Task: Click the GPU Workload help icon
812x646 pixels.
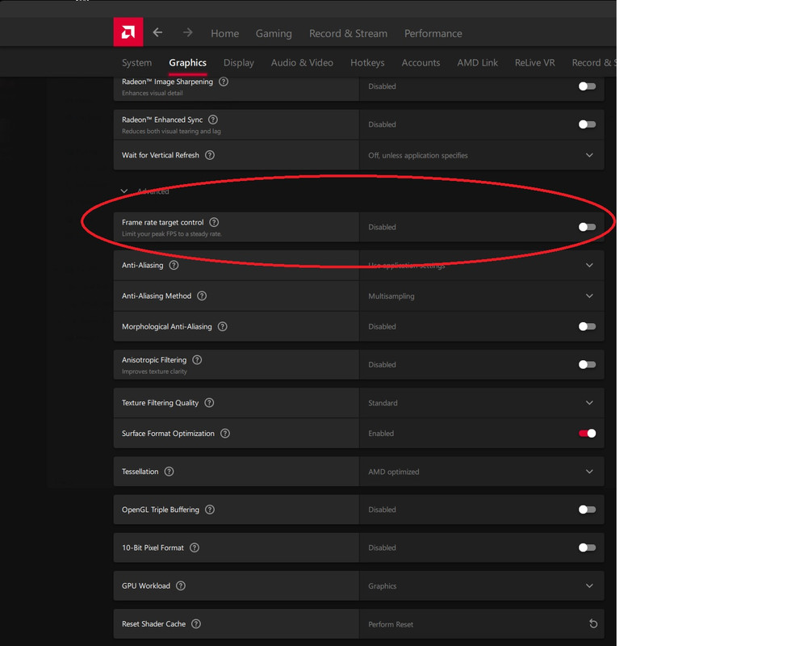Action: pos(181,586)
